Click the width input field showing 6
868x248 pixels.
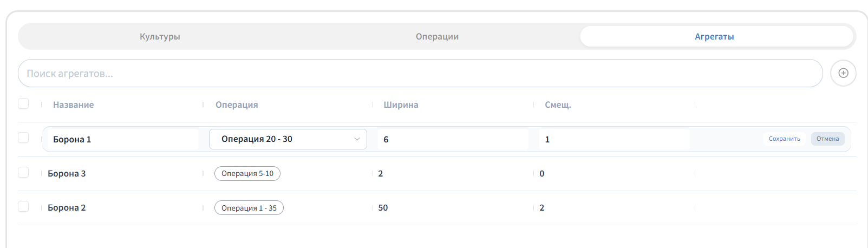453,139
